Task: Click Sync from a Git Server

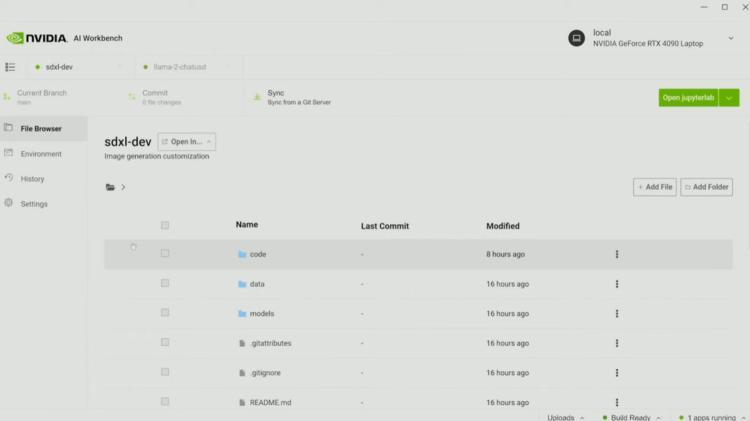Action: (299, 102)
